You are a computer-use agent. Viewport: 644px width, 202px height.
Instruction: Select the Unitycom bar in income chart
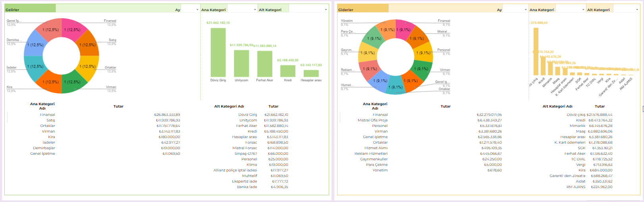(241, 63)
